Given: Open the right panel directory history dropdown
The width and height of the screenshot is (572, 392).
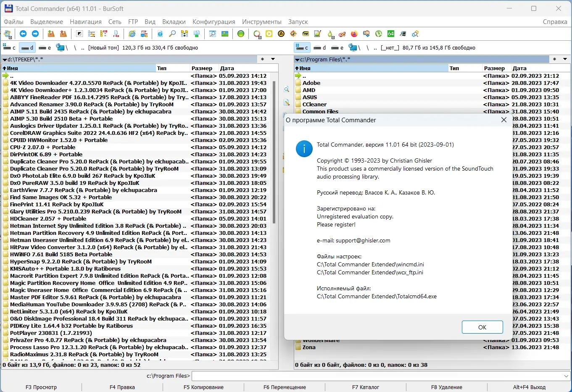Looking at the screenshot, I should point(566,59).
